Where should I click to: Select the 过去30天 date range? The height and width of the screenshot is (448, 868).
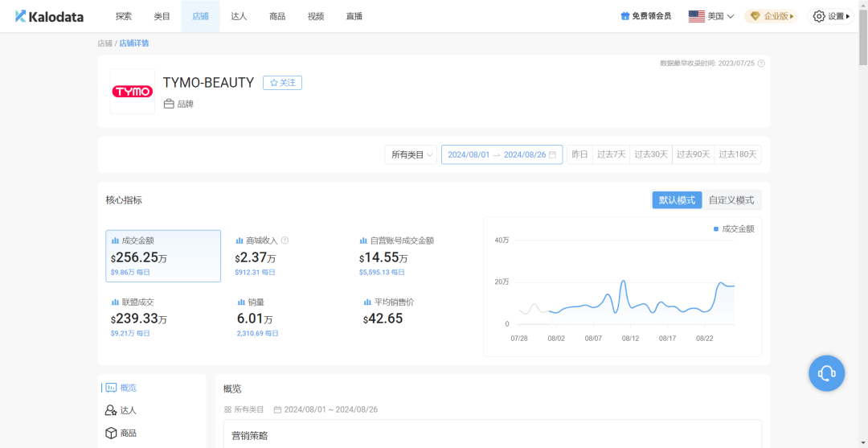(x=651, y=154)
